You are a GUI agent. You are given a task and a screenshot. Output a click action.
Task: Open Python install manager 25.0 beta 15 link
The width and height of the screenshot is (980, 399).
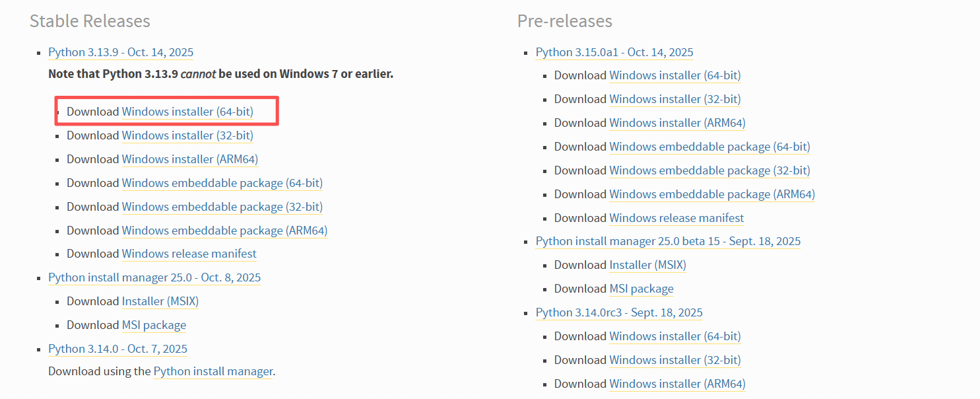[x=668, y=241]
